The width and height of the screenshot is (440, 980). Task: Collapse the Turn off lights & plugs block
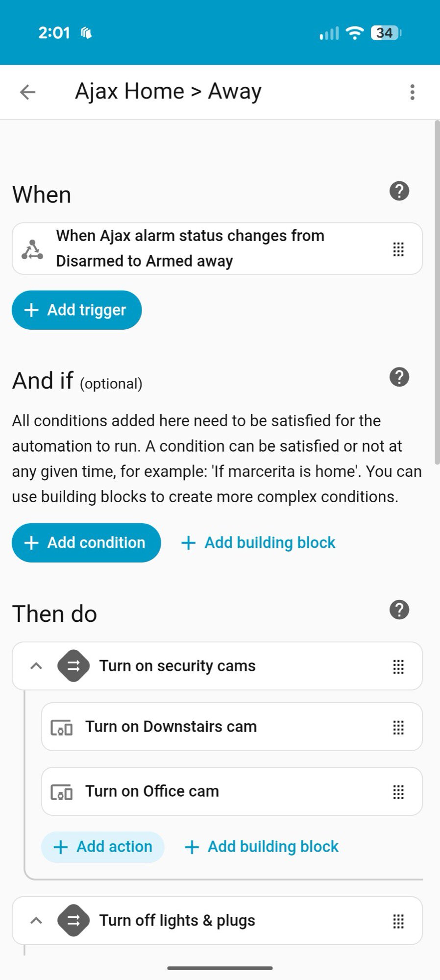(36, 921)
